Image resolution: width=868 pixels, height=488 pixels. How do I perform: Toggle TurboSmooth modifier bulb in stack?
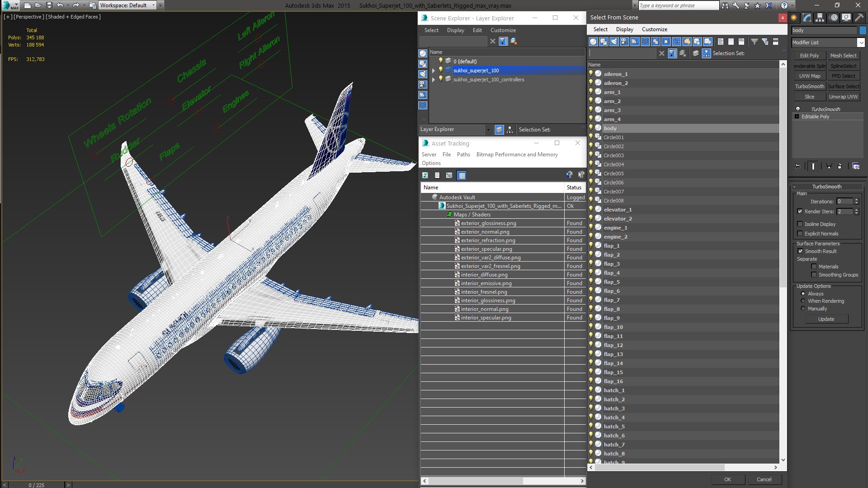tap(797, 109)
